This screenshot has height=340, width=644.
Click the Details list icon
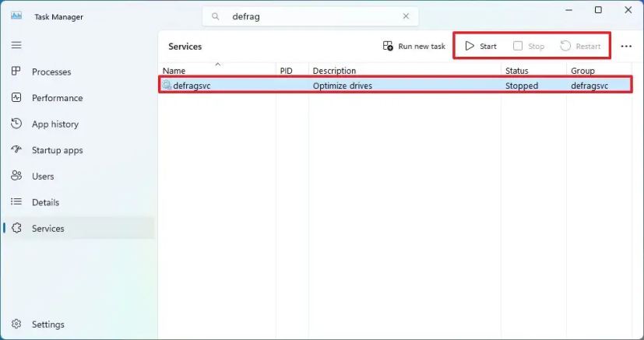point(16,202)
